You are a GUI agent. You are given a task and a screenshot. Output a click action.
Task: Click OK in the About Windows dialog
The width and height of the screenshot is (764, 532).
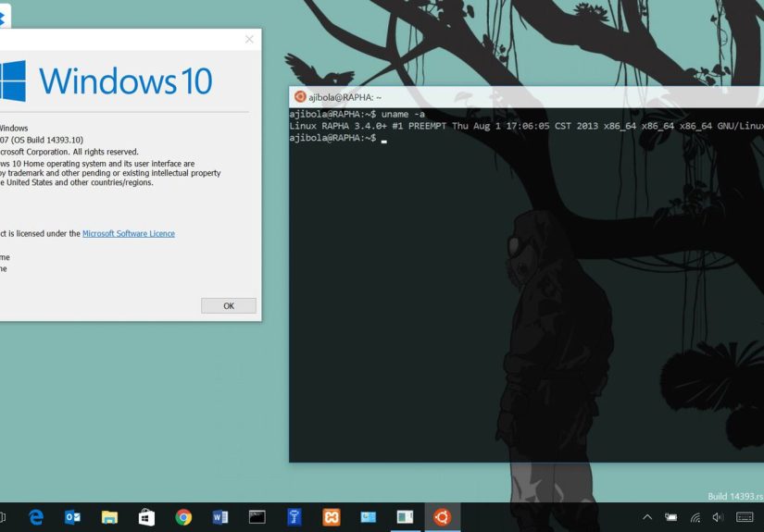(x=229, y=305)
